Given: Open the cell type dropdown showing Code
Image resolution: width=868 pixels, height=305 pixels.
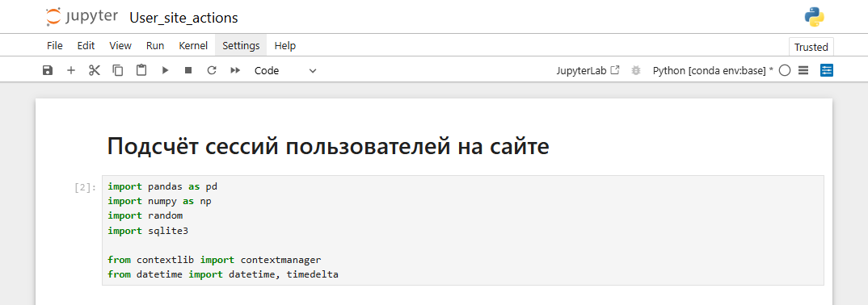Looking at the screenshot, I should click(x=285, y=71).
